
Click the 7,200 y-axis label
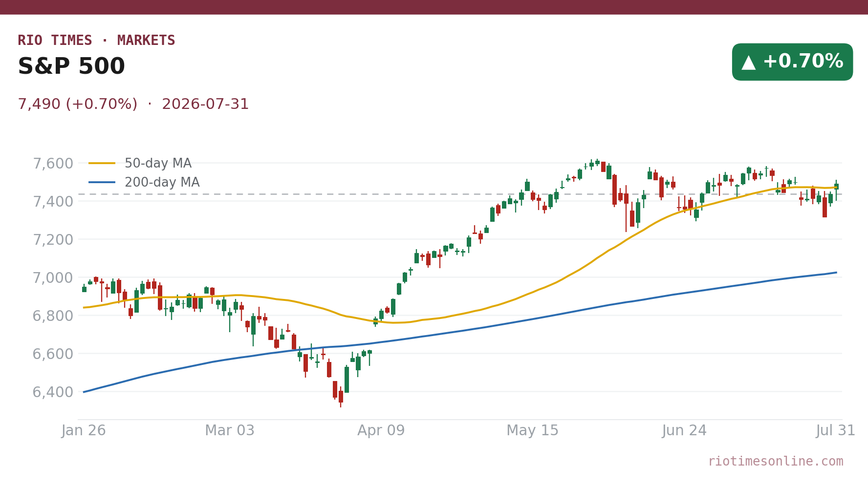pyautogui.click(x=53, y=240)
